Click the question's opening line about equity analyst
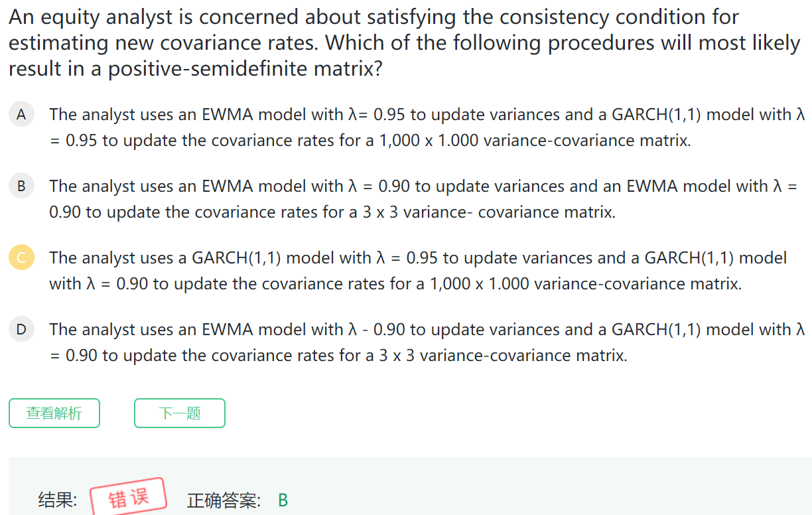The height and width of the screenshot is (515, 812). (x=373, y=17)
